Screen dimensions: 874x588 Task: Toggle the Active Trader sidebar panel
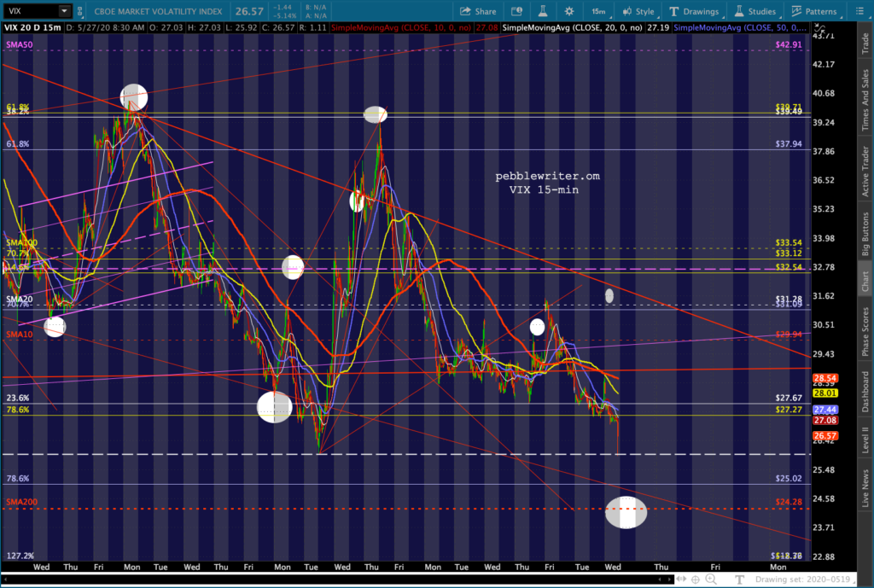[865, 171]
